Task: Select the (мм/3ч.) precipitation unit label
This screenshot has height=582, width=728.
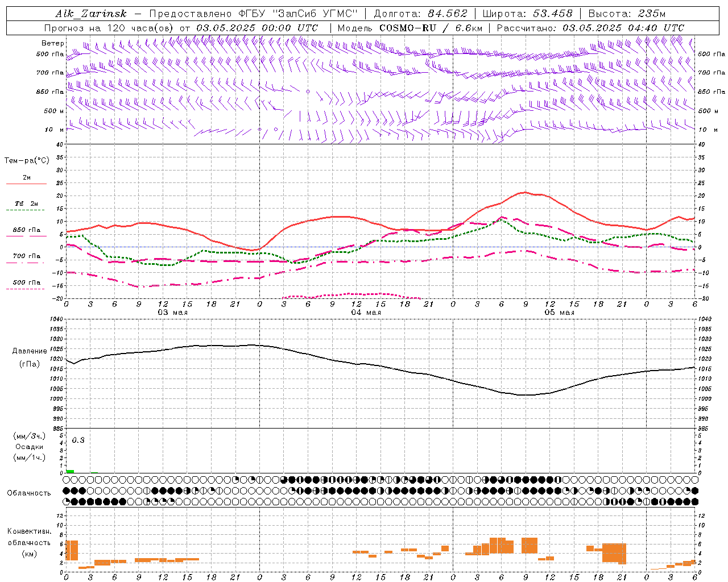Action: coord(30,436)
